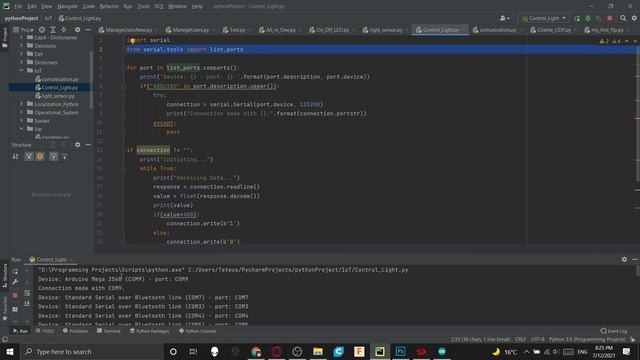Screen dimensions: 640x360
Task: Click Rerun icon in Run panel
Action: click(15, 271)
